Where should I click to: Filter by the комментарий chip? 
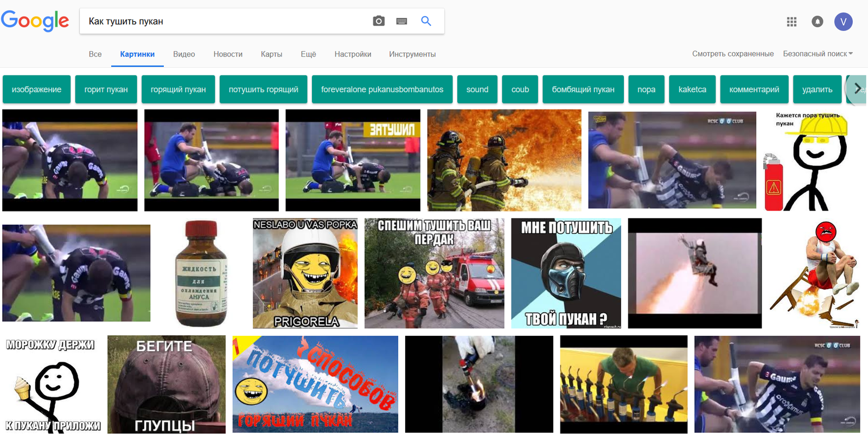[754, 89]
